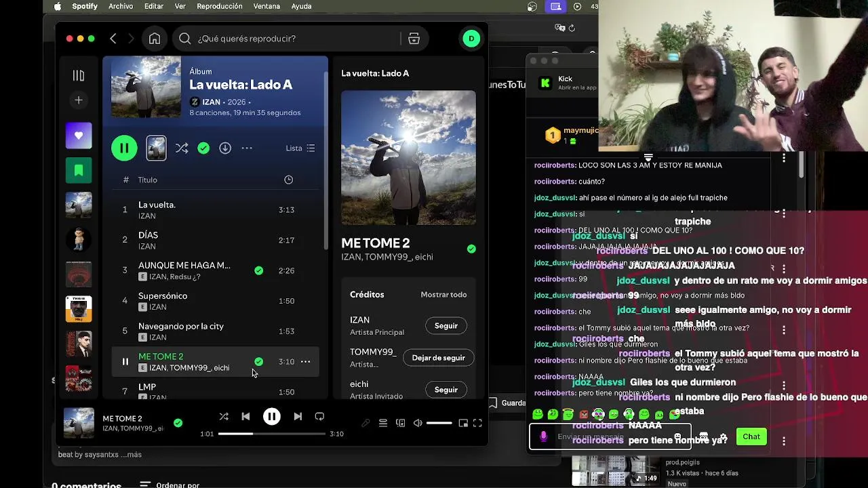The image size is (868, 488).
Task: Open the Ventana menu
Action: (267, 6)
